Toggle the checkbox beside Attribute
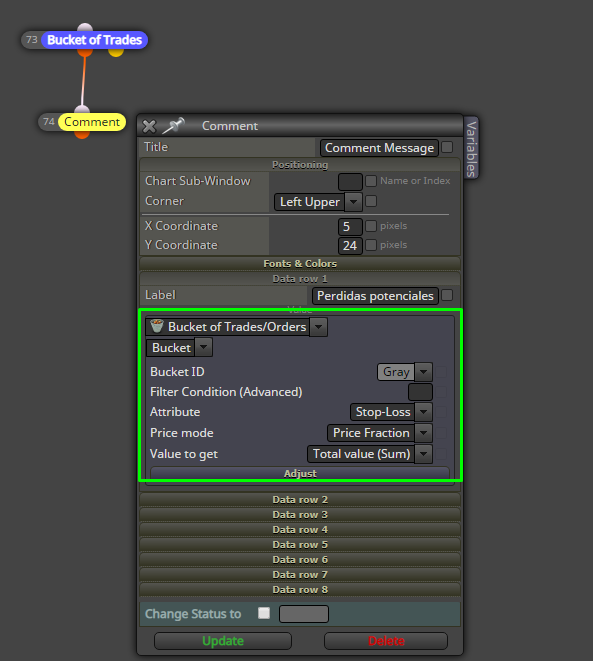The height and width of the screenshot is (661, 593). coord(441,412)
